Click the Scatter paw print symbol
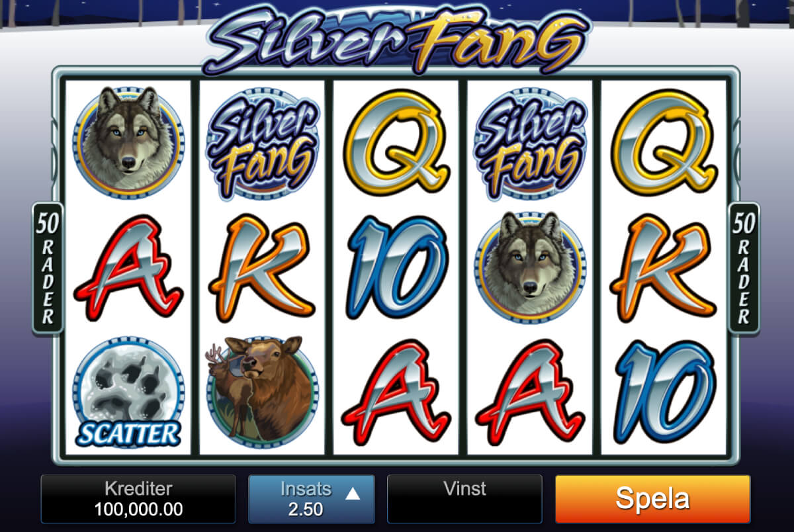The height and width of the screenshot is (532, 794). [128, 393]
